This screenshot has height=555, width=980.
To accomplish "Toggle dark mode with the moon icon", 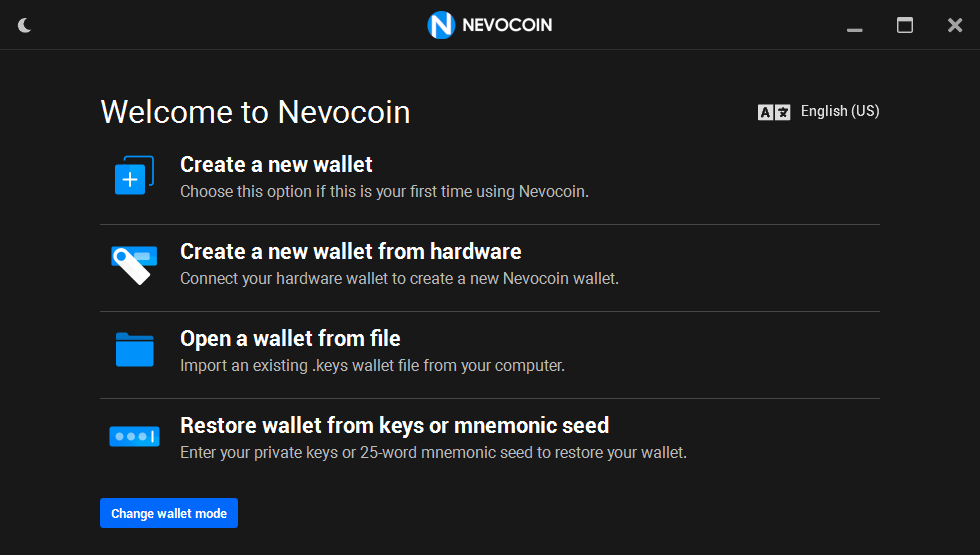I will [x=24, y=25].
